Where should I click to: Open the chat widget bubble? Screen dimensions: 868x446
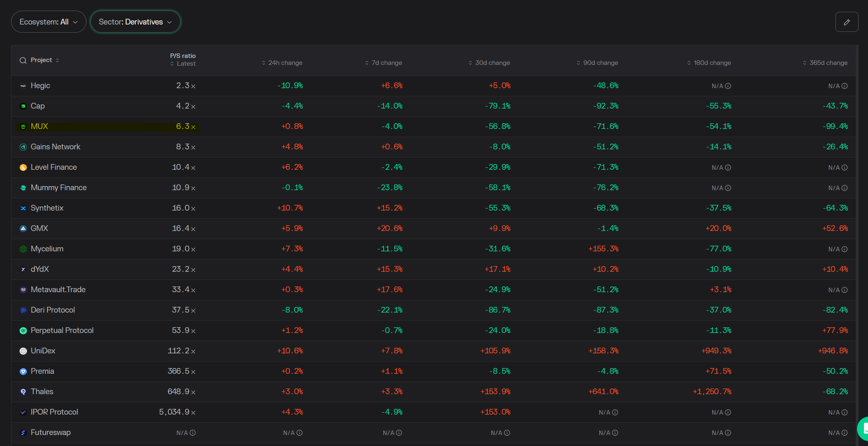click(x=864, y=428)
